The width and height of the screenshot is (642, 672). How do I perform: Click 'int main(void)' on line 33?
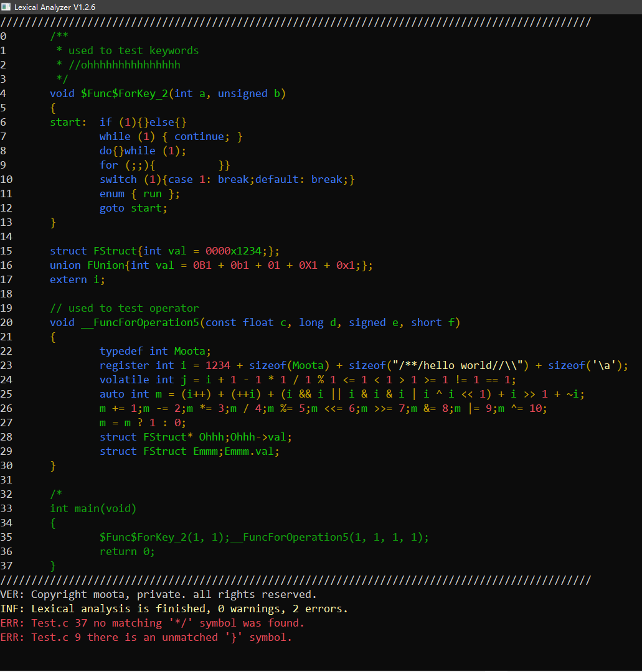coord(93,508)
